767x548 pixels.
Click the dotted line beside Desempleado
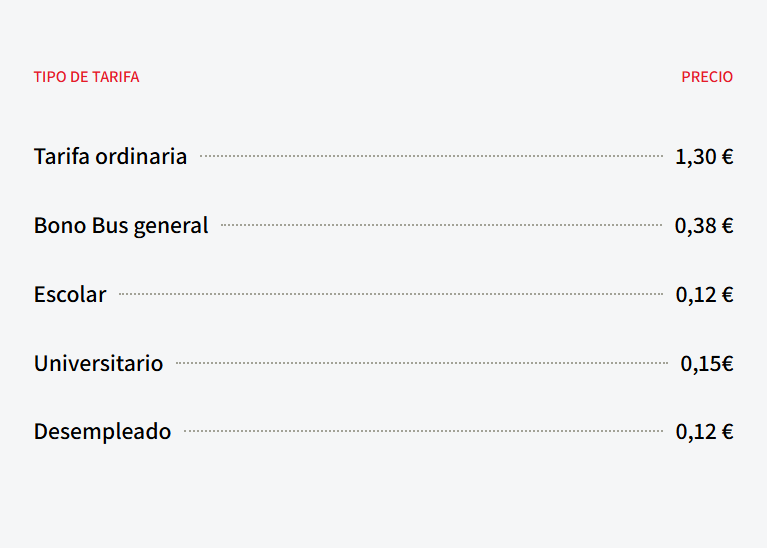tap(424, 431)
